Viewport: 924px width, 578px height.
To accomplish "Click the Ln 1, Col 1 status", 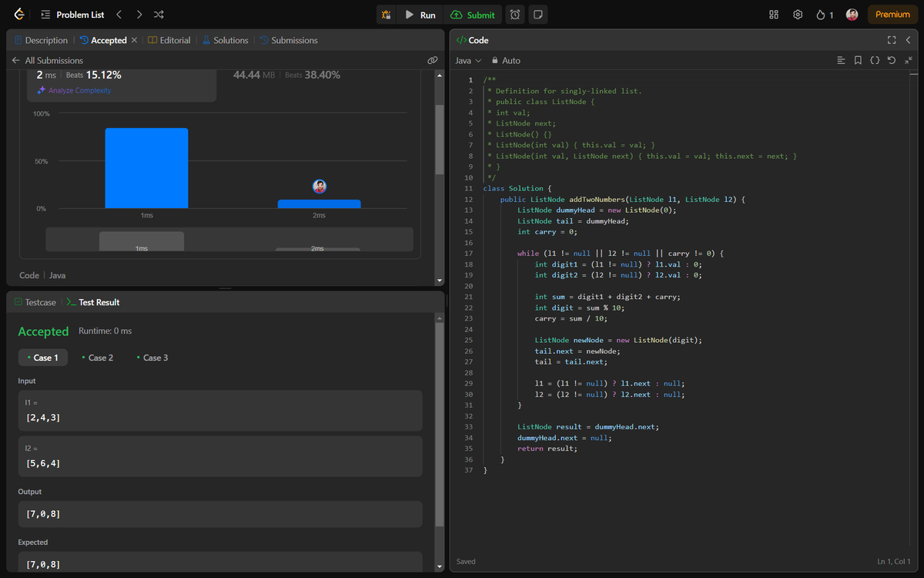I will point(894,561).
